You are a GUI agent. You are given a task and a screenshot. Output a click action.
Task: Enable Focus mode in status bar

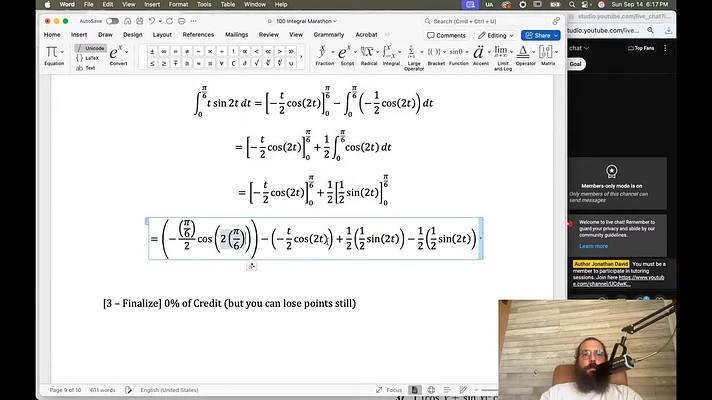click(x=391, y=389)
